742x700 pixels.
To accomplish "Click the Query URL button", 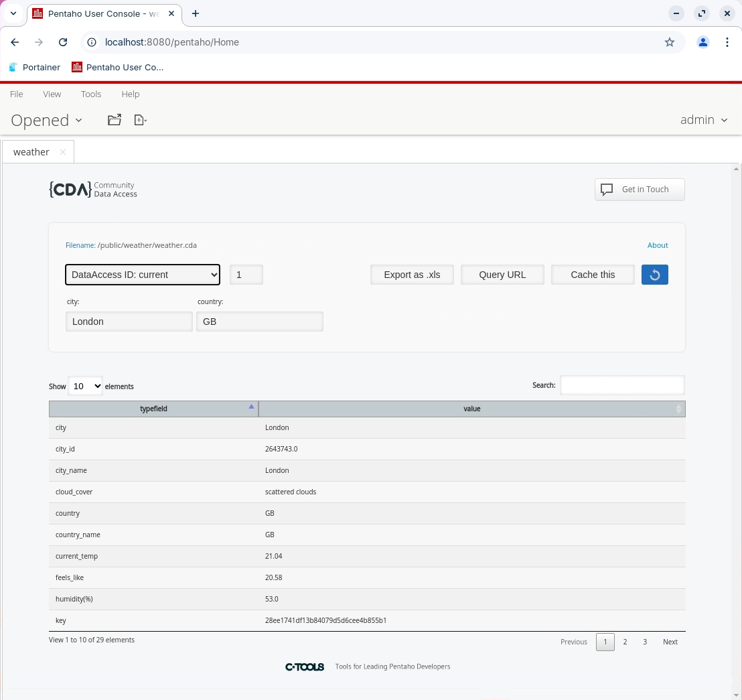I will pos(502,275).
